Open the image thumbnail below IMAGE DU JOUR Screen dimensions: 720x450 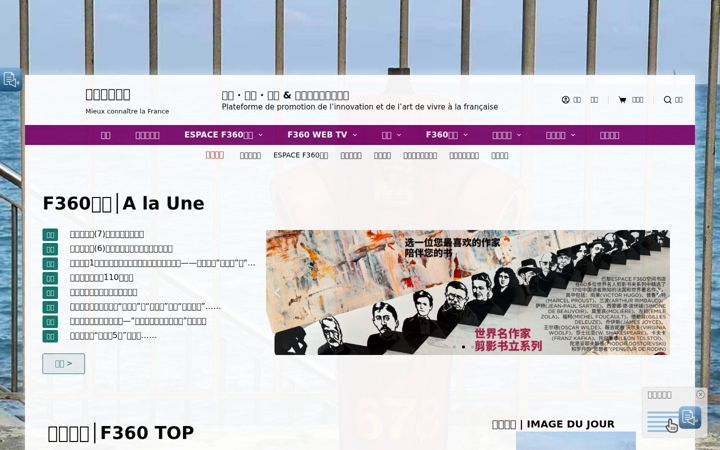(576, 441)
